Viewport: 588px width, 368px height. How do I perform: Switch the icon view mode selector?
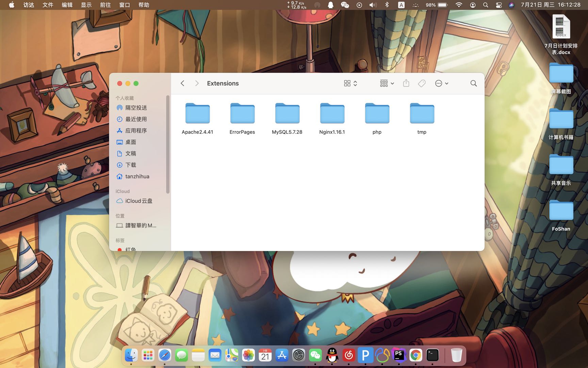(x=350, y=83)
